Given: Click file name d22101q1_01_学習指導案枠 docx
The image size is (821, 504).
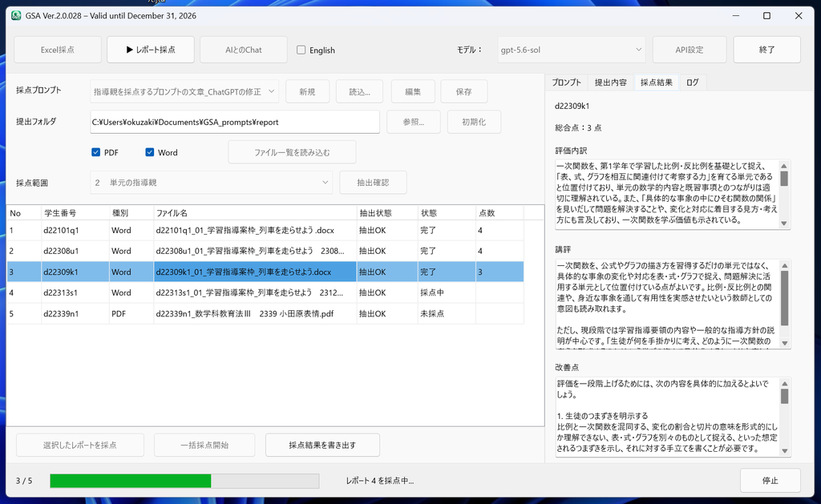Looking at the screenshot, I should (245, 230).
